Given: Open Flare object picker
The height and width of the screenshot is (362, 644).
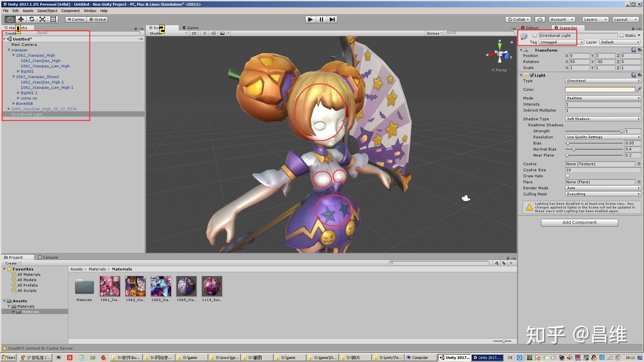Looking at the screenshot, I should 639,182.
